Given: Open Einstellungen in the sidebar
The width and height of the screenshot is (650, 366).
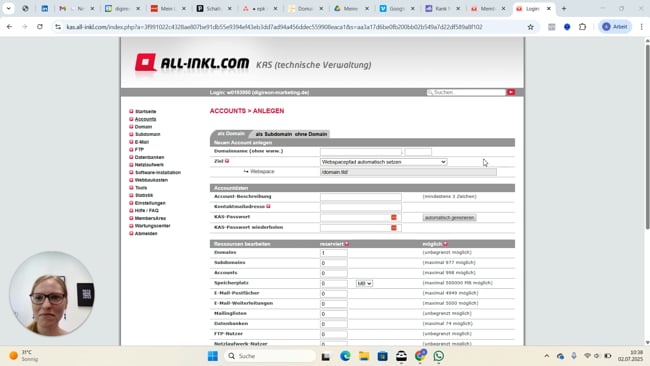Looking at the screenshot, I should click(x=150, y=203).
